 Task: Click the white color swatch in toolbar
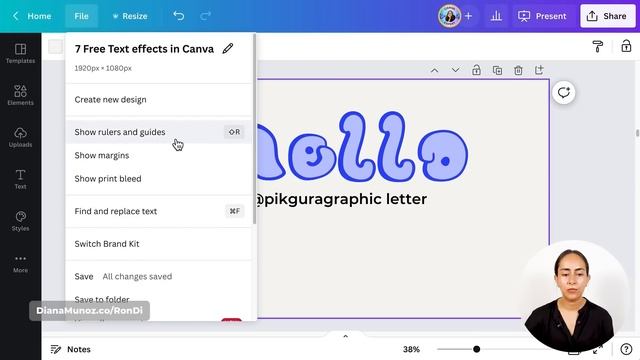[55, 46]
